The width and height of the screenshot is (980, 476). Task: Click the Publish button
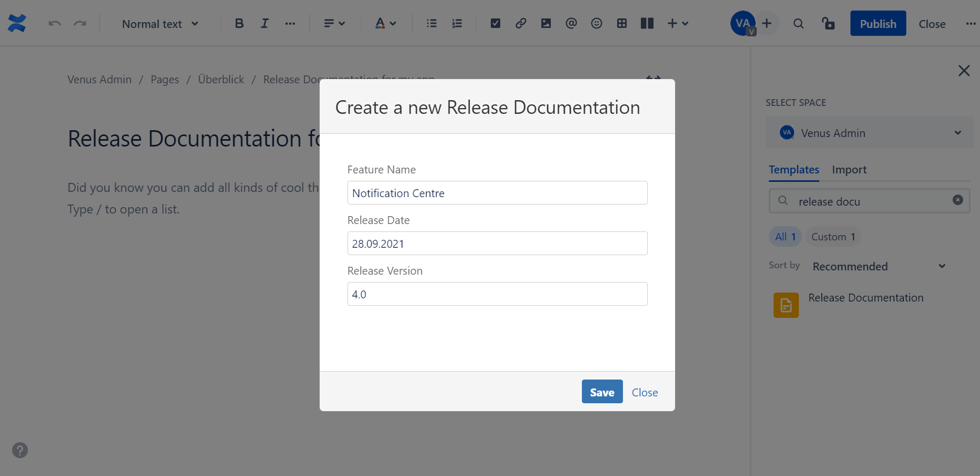[x=877, y=23]
